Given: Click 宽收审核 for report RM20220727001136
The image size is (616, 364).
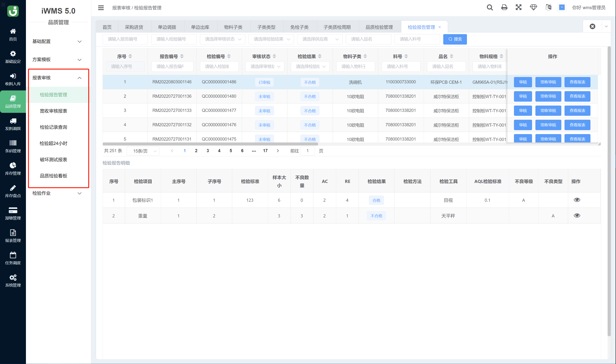Looking at the screenshot, I should point(548,96).
